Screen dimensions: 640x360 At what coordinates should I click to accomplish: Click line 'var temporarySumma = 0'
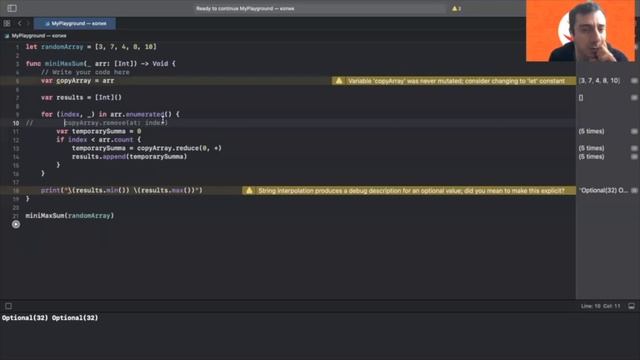pyautogui.click(x=99, y=131)
